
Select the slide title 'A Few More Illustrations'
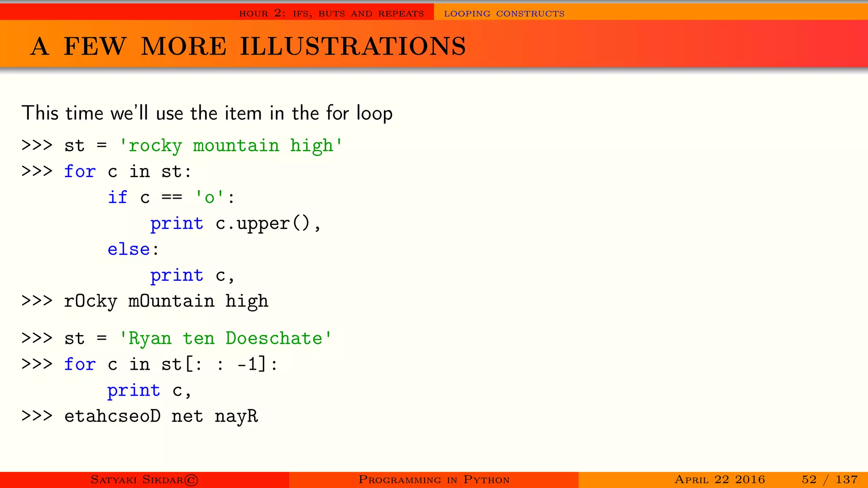click(x=248, y=46)
